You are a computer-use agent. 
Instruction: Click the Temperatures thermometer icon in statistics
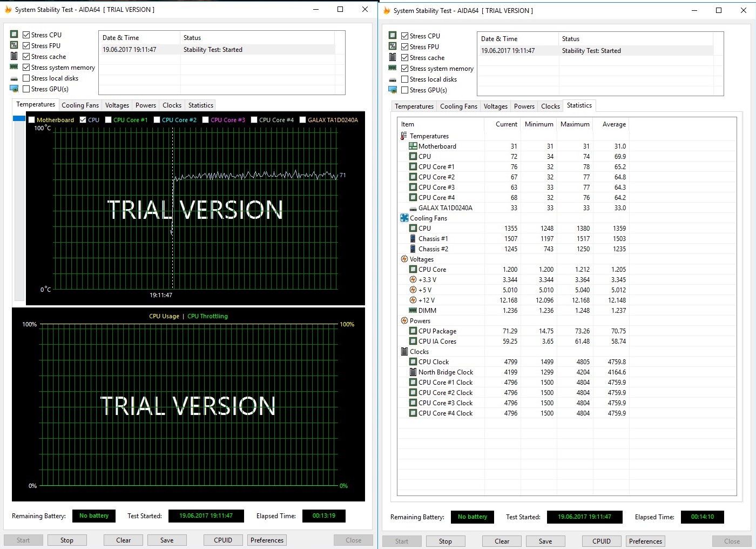[404, 136]
